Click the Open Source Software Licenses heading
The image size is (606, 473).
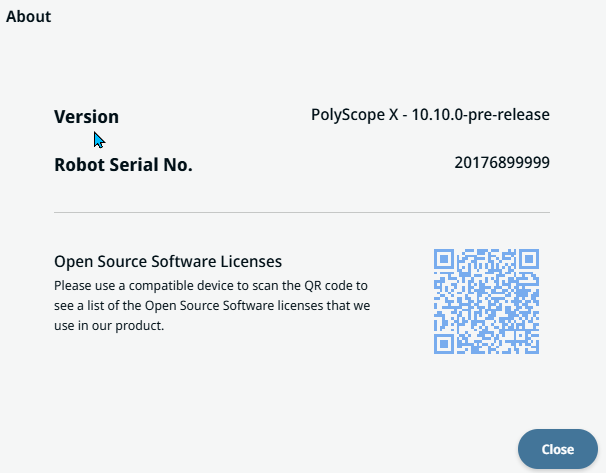(x=168, y=262)
